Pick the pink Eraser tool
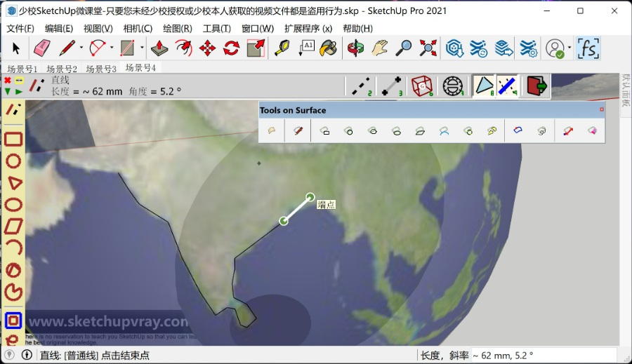 41,48
